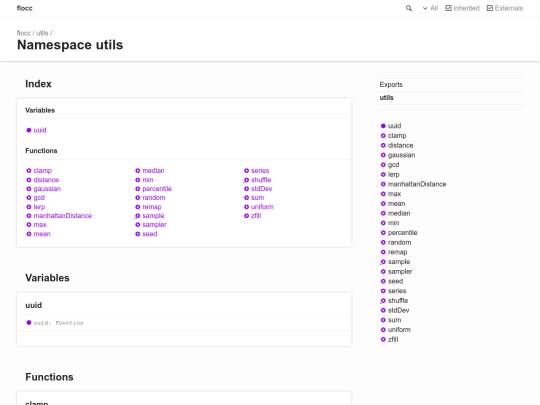Viewport: 540px width, 405px height.
Task: Open seed function in index
Action: [x=149, y=234]
